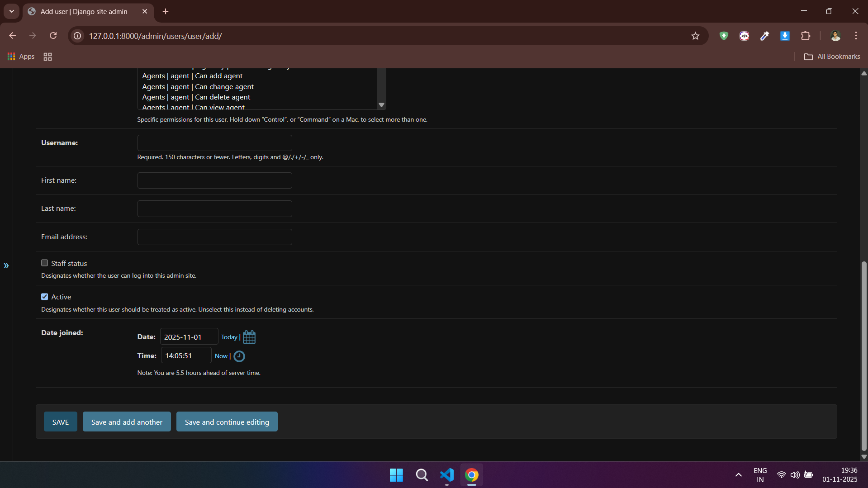Image resolution: width=868 pixels, height=488 pixels.
Task: Open the Chrome three-dot menu
Action: 856,36
